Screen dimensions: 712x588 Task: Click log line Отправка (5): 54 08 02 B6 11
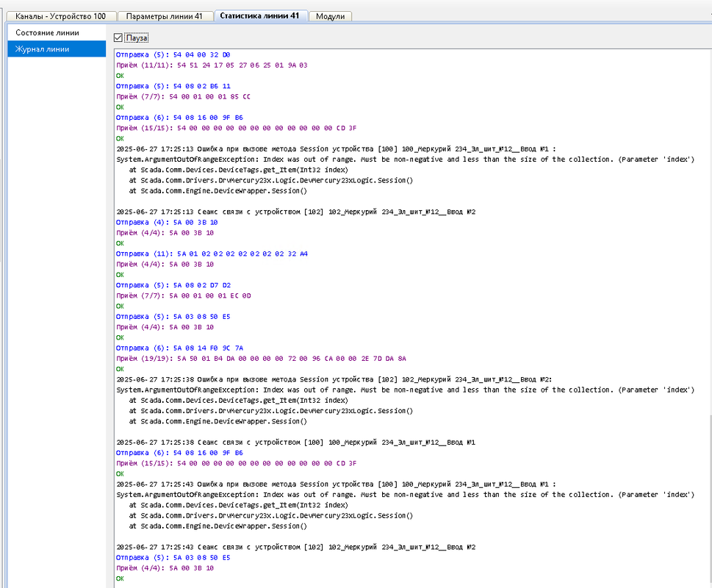point(173,86)
